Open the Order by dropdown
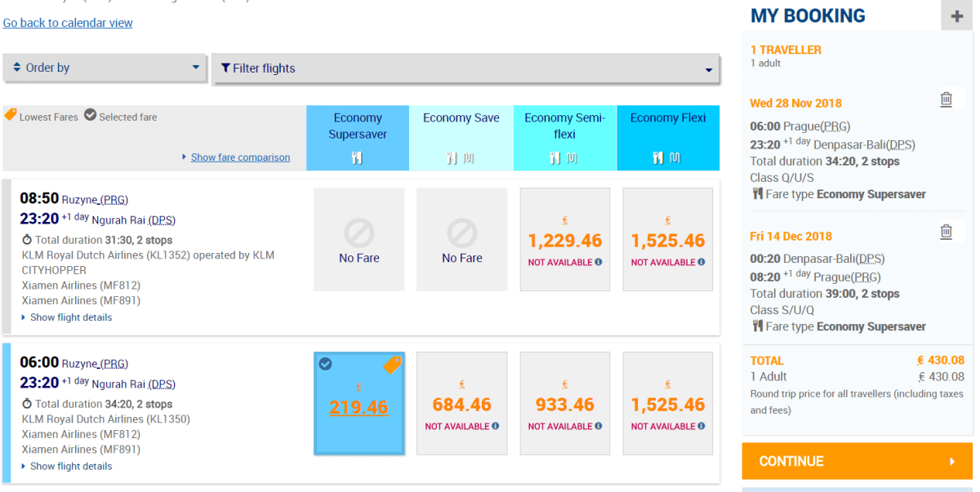 pyautogui.click(x=105, y=68)
